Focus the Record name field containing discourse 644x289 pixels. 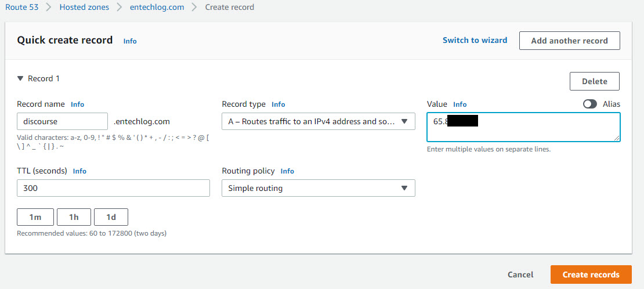tap(63, 122)
